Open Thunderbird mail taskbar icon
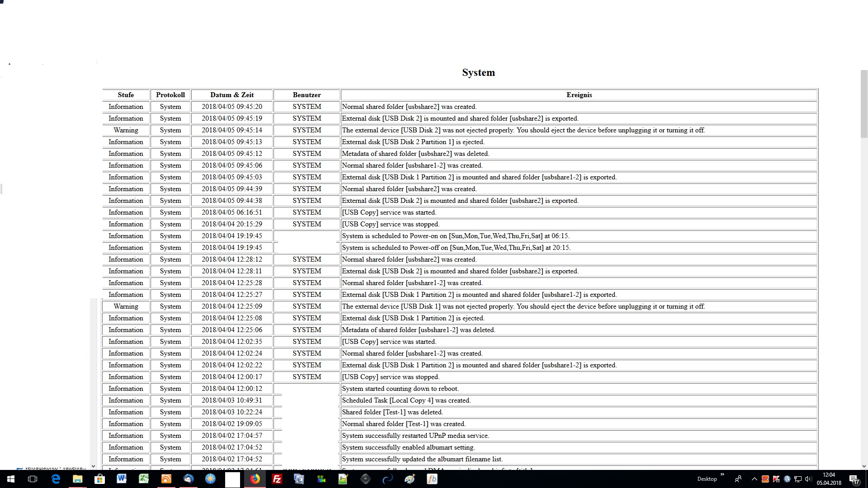 (189, 479)
